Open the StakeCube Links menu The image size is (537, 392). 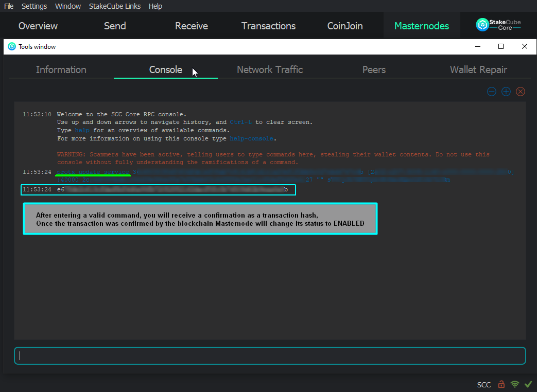[115, 6]
